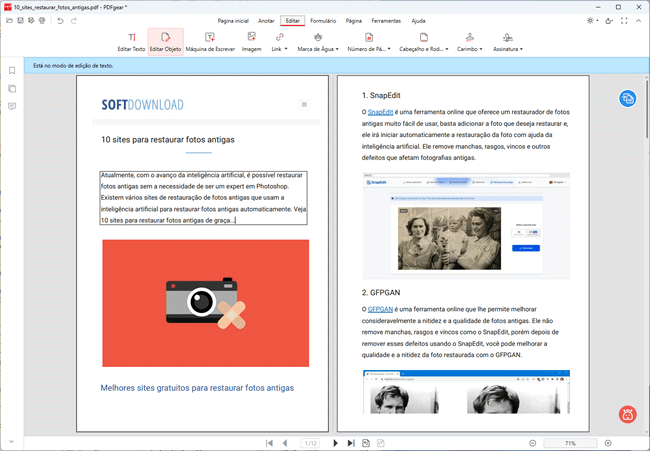Expand the sidebar bottom chevron
This screenshot has width=650, height=451.
pos(12,442)
